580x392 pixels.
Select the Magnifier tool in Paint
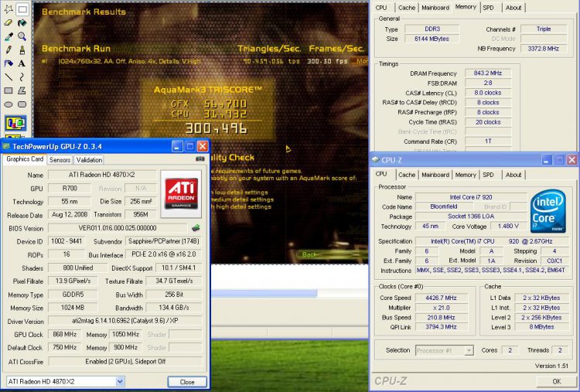(22, 36)
